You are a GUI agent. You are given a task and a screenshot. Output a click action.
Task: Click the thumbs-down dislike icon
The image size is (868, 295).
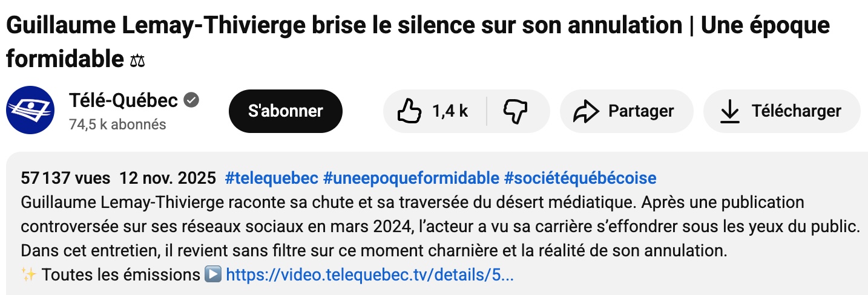pos(515,111)
